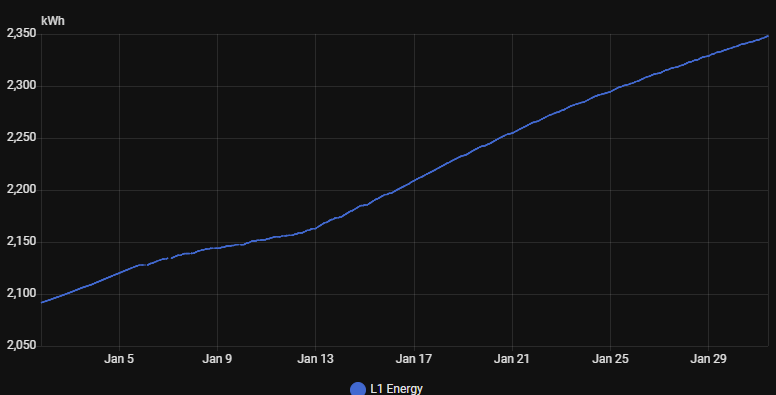
Task: Click the Jan 13 x-axis label
Action: coord(315,359)
